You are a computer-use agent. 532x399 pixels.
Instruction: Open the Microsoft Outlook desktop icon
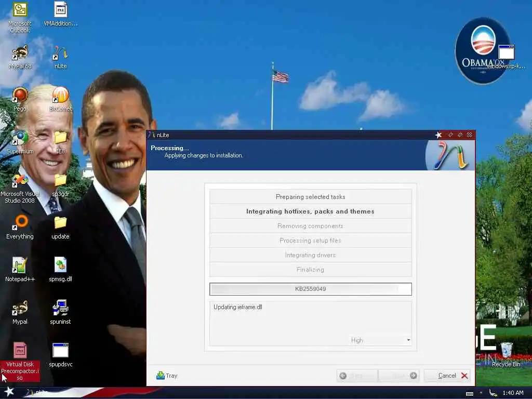pyautogui.click(x=20, y=17)
